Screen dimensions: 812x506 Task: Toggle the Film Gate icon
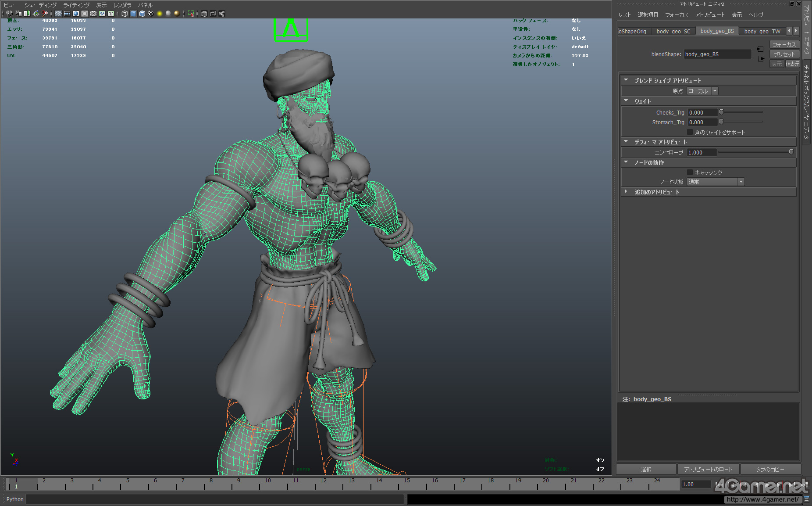(67, 14)
